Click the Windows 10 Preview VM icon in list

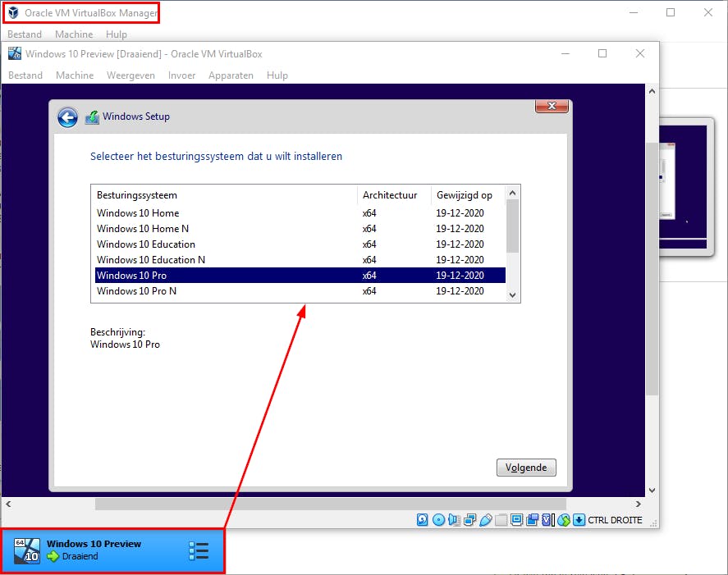(26, 551)
